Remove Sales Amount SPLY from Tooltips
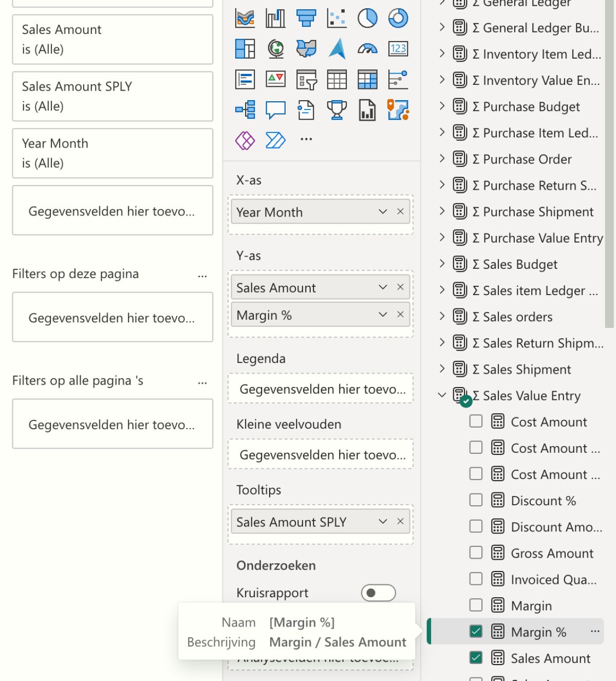Image resolution: width=616 pixels, height=681 pixels. click(x=400, y=522)
